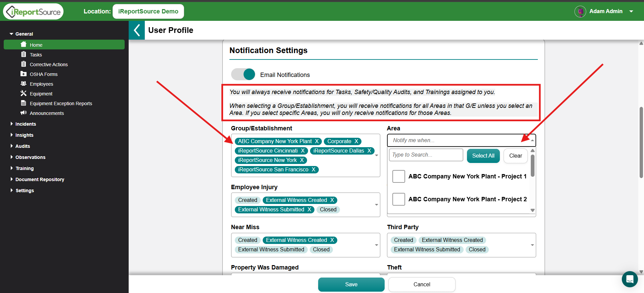This screenshot has width=644, height=293.
Task: Expand the Insights section
Action: [x=12, y=135]
